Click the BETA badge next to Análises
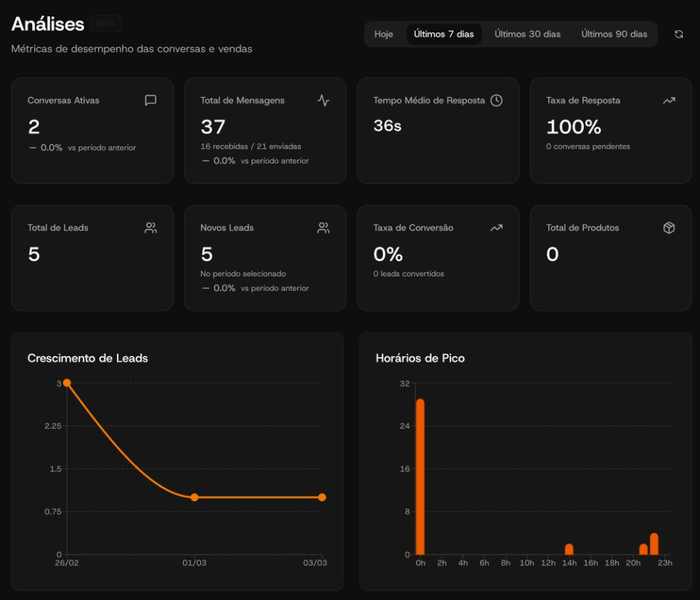The height and width of the screenshot is (600, 700). click(105, 23)
